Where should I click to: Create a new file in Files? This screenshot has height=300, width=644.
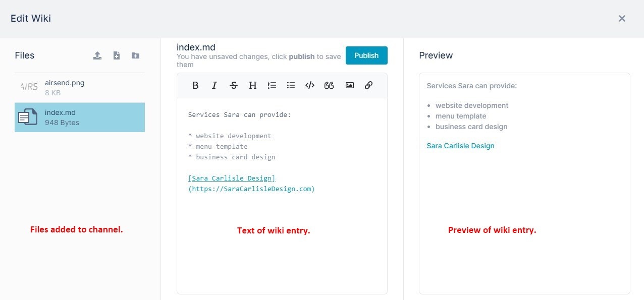[117, 55]
